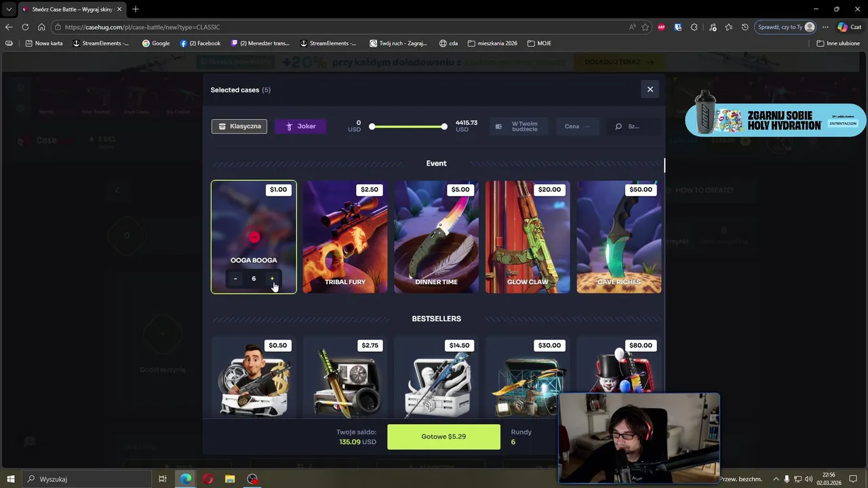This screenshot has height=488, width=868.
Task: Reload the page
Action: 25,27
